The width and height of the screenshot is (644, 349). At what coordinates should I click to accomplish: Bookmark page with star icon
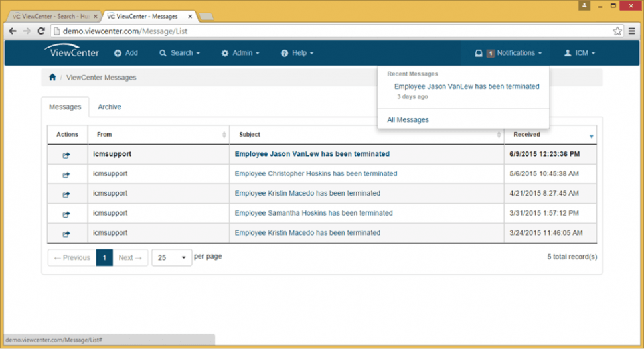617,31
